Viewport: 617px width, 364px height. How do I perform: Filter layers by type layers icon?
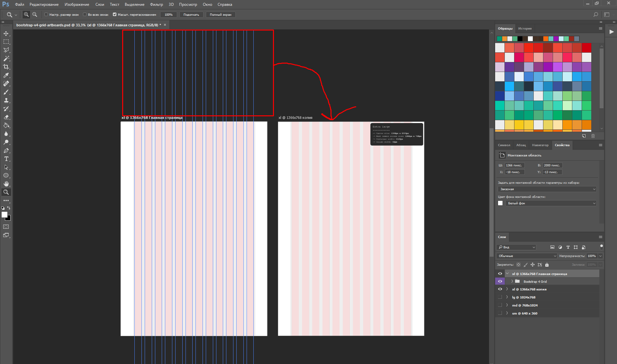tap(568, 247)
